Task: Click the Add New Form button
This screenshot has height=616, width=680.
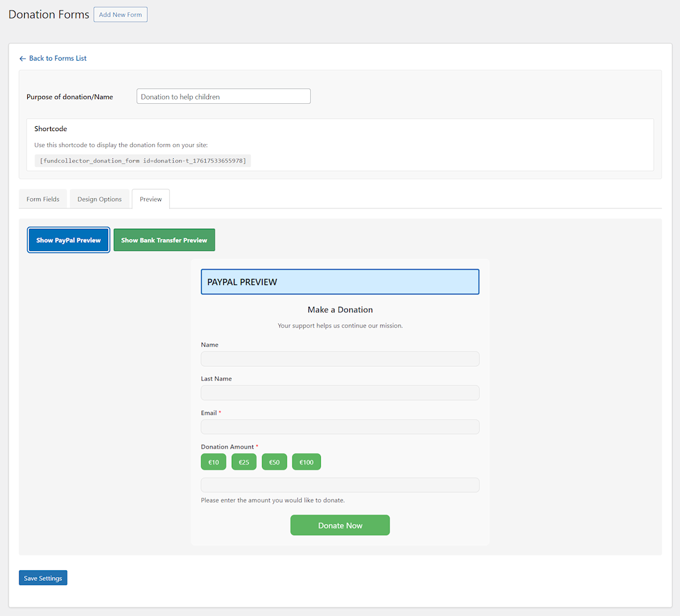Action: point(120,14)
